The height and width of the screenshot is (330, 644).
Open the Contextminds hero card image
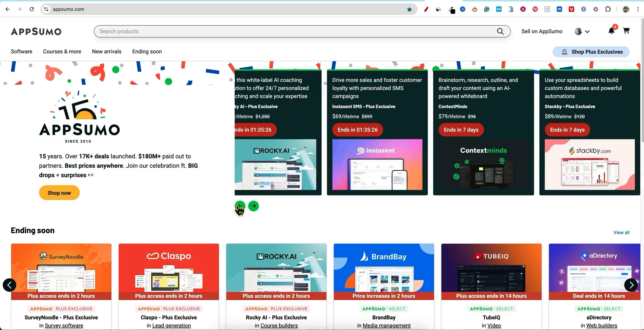[483, 164]
